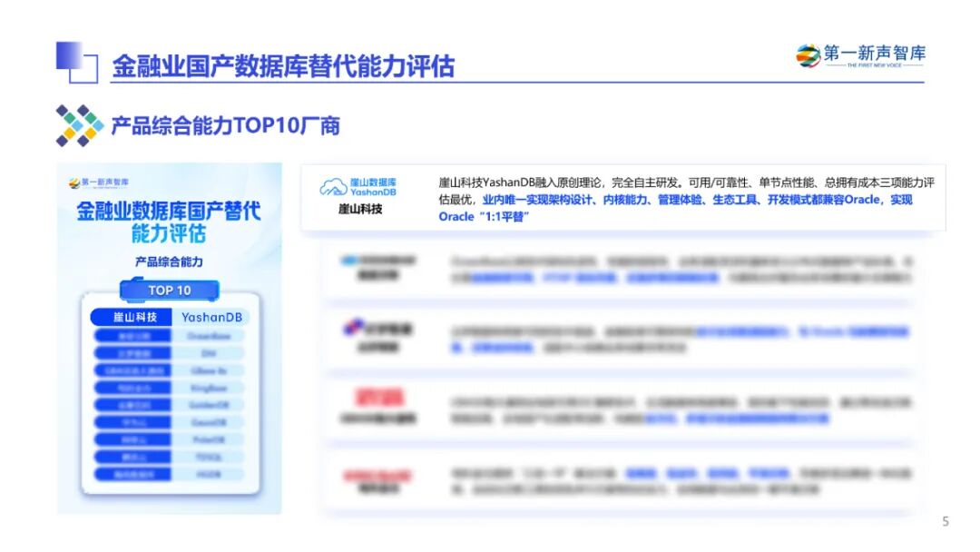Select the TOP 10 badge in poster
Viewport: 980px width, 552px height.
point(170,291)
